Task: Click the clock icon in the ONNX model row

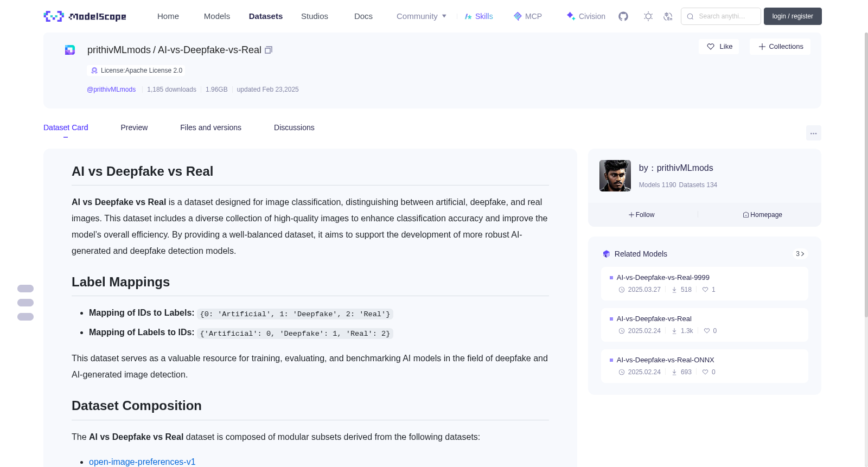Action: click(x=622, y=372)
